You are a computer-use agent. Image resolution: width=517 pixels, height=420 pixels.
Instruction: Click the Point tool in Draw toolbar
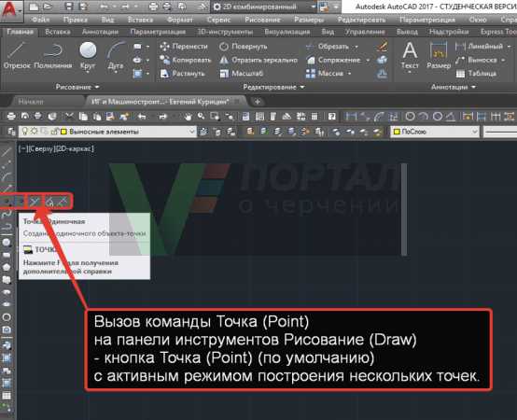pos(7,201)
